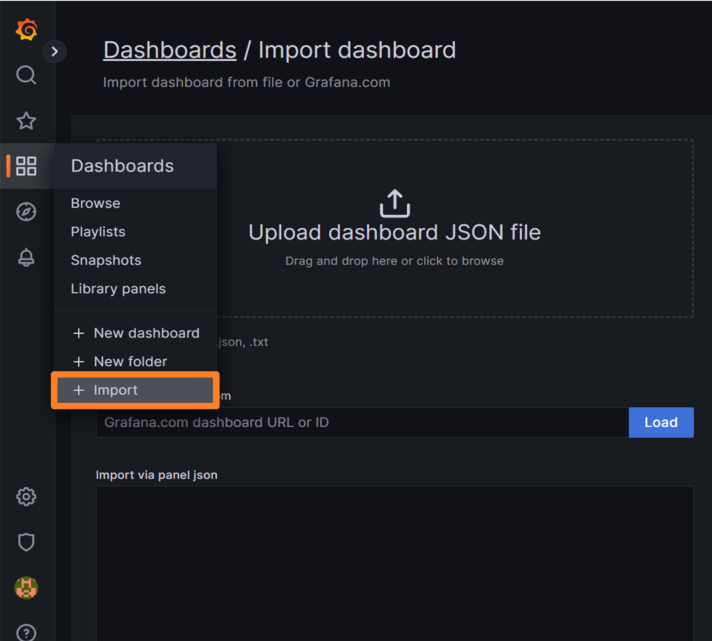The image size is (712, 641).
Task: Click the upload arrow icon
Action: click(x=395, y=203)
